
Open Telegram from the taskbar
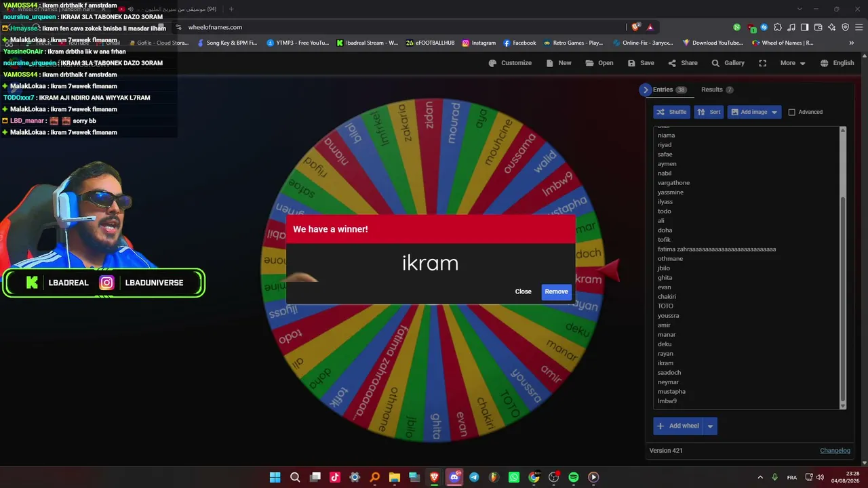[x=474, y=477]
